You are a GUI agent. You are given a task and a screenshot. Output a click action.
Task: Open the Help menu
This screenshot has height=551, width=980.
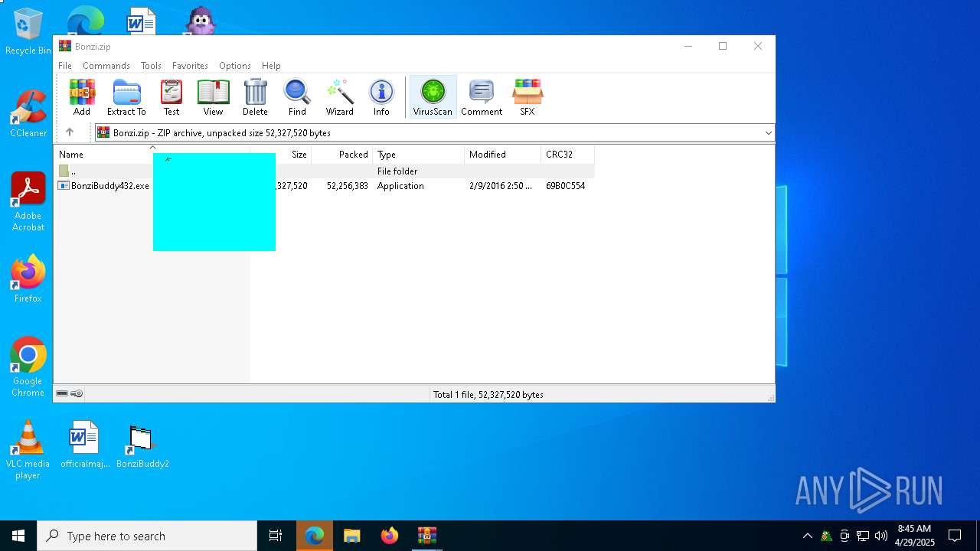[x=271, y=66]
